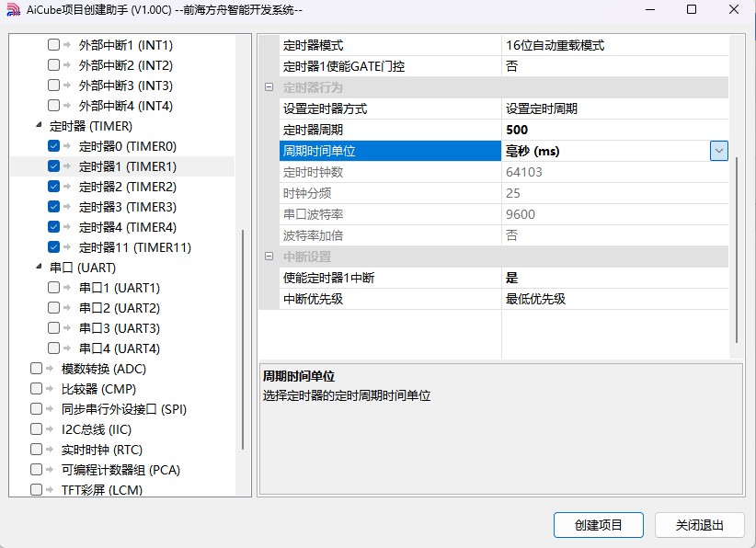Maximize the AiCube window
The image size is (756, 548).
tap(692, 9)
